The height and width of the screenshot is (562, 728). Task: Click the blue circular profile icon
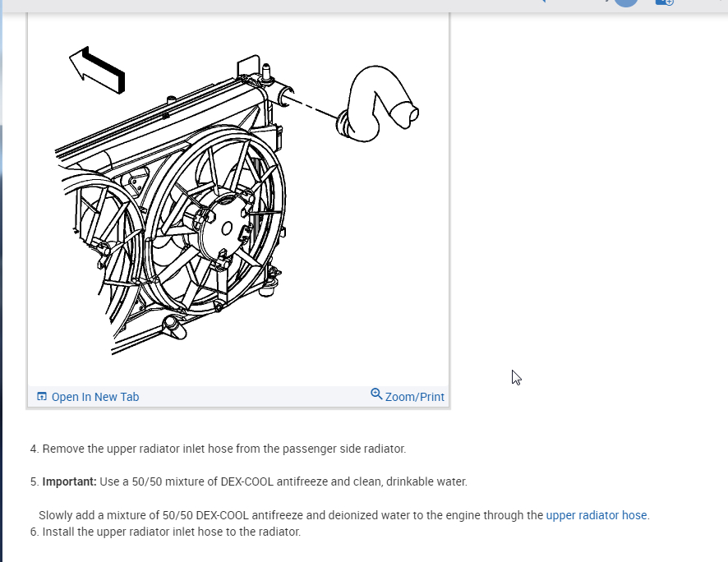coord(626,2)
